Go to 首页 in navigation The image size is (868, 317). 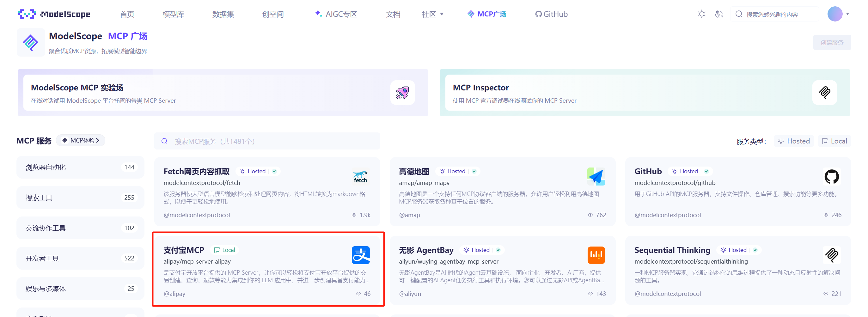[x=127, y=14]
